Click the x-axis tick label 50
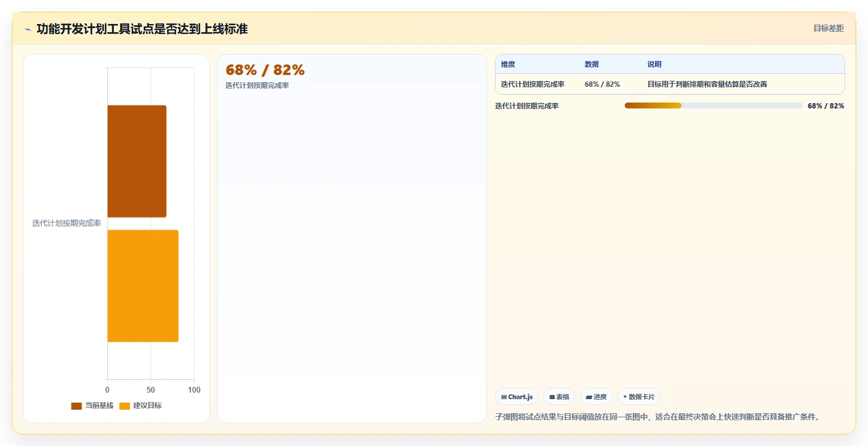Viewport: 868px width, 446px height. pyautogui.click(x=151, y=390)
